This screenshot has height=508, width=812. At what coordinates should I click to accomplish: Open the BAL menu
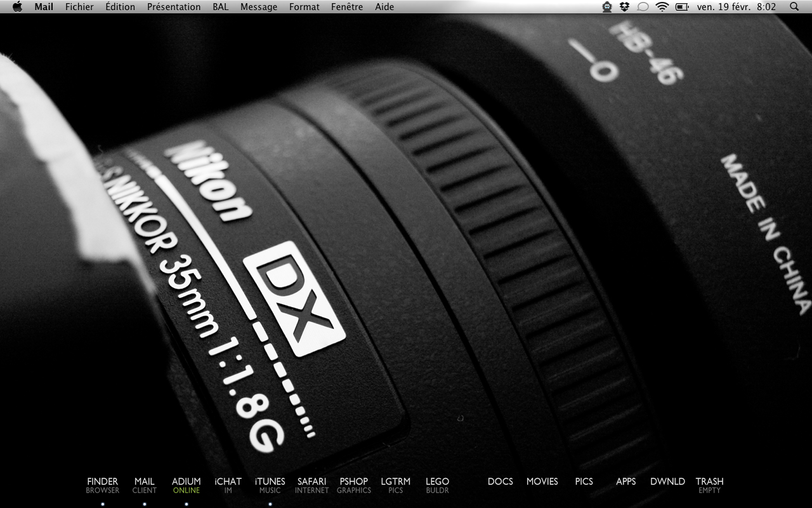(x=221, y=7)
